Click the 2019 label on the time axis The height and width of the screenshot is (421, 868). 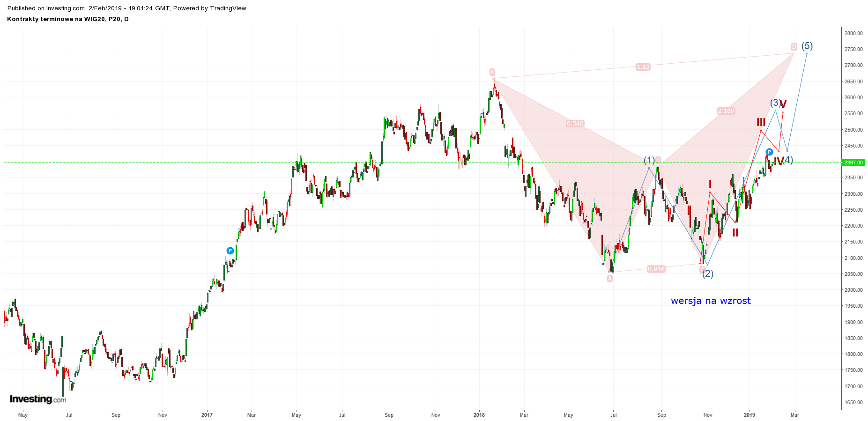pyautogui.click(x=749, y=415)
